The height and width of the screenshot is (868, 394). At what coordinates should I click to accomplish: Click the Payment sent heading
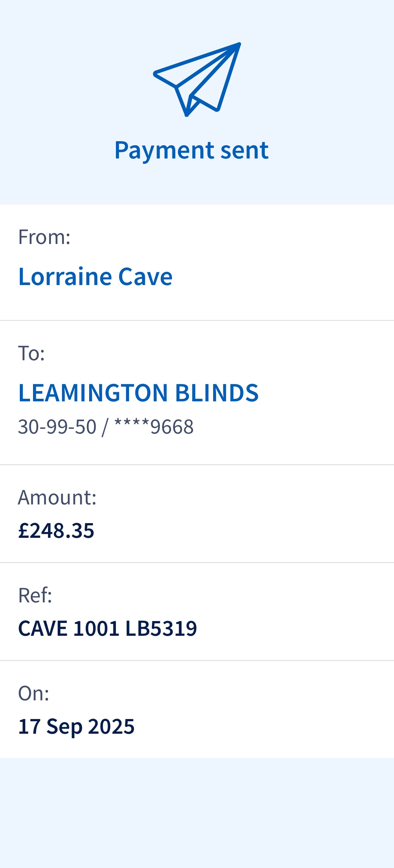pos(191,150)
